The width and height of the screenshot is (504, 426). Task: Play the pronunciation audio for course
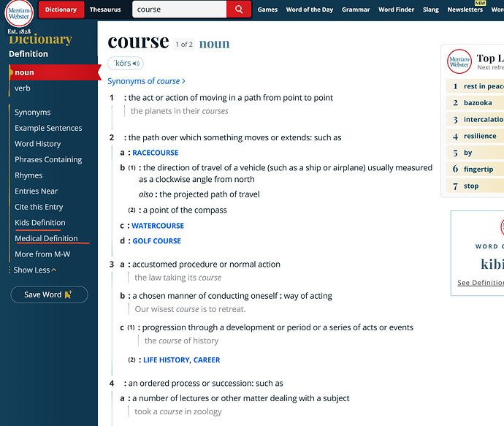(136, 64)
